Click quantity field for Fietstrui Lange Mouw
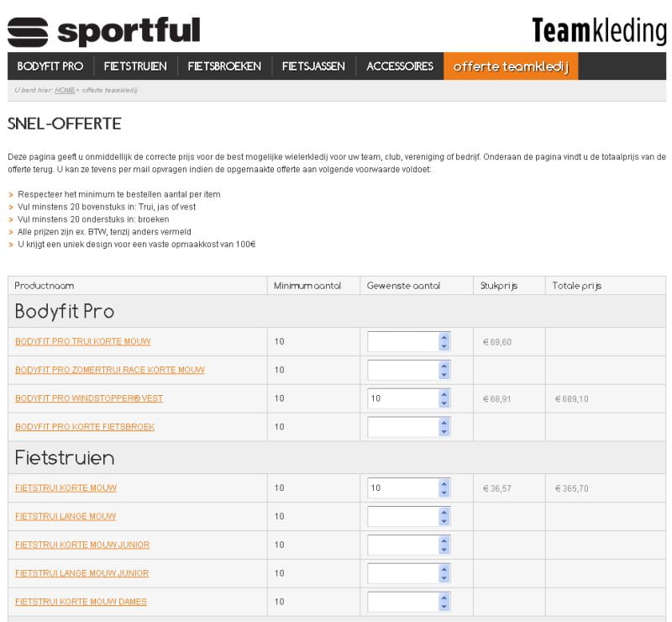 click(403, 516)
